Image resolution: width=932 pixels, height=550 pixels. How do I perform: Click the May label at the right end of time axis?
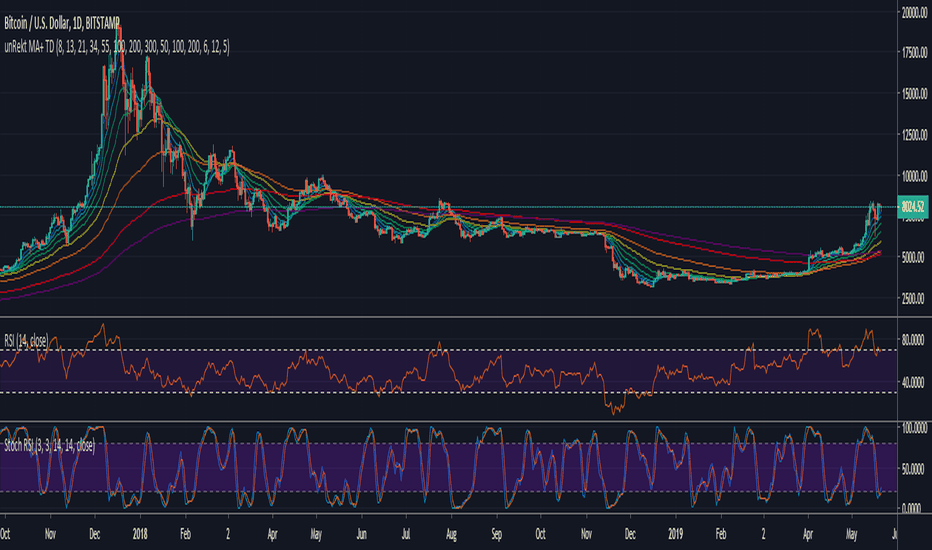coord(852,534)
